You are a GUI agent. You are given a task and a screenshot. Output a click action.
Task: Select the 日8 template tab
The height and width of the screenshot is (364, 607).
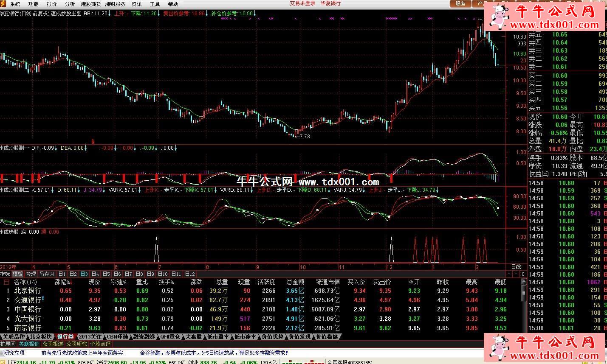pyautogui.click(x=139, y=274)
